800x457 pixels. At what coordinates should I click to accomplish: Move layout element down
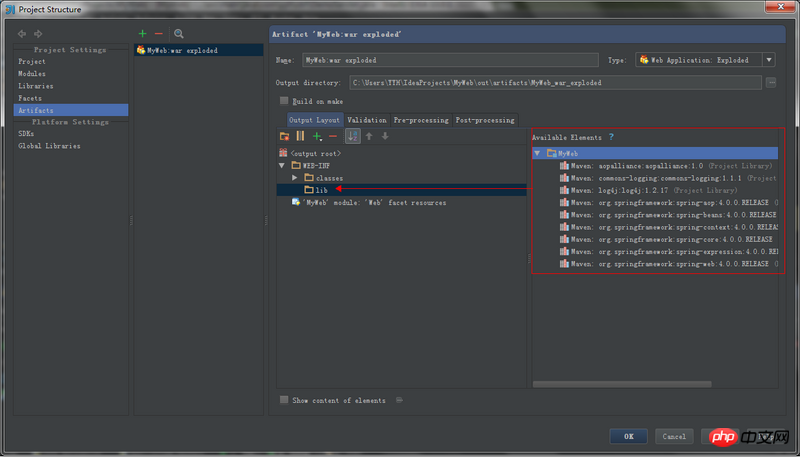point(385,136)
